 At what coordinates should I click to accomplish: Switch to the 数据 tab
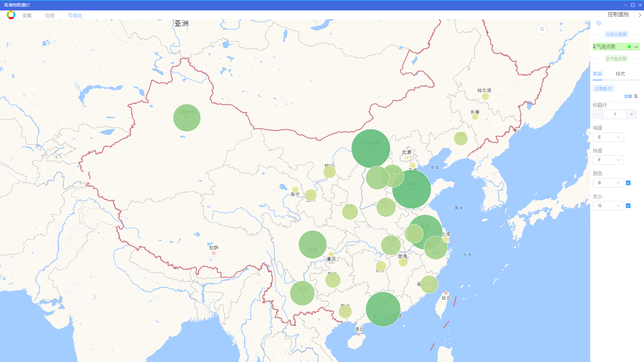coord(598,74)
